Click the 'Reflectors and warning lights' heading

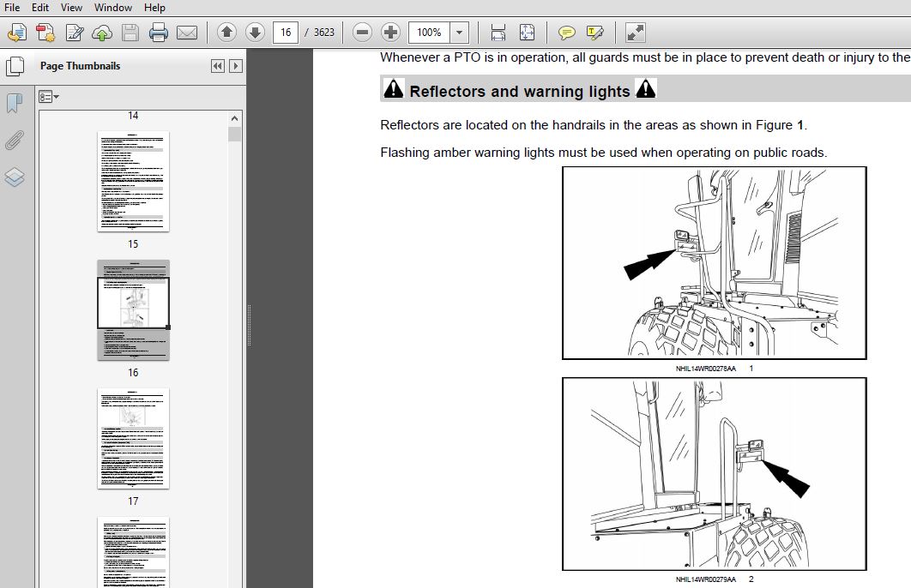coord(520,91)
